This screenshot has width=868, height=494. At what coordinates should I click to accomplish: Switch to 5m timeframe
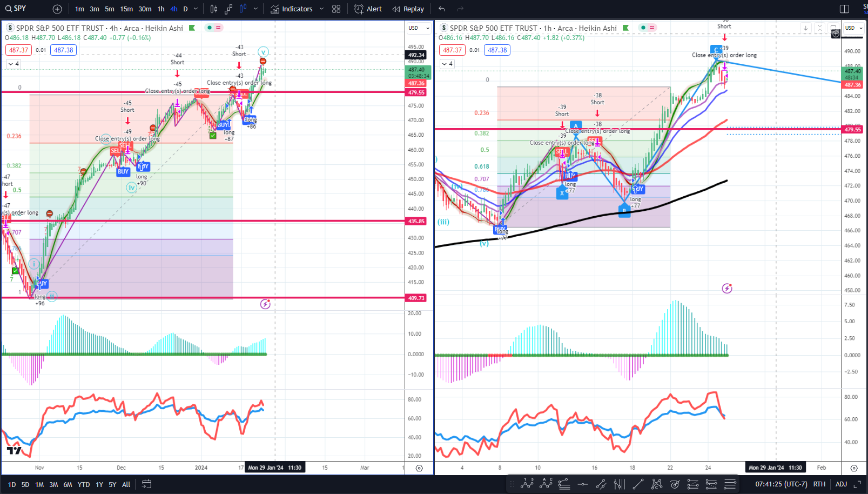click(x=110, y=9)
